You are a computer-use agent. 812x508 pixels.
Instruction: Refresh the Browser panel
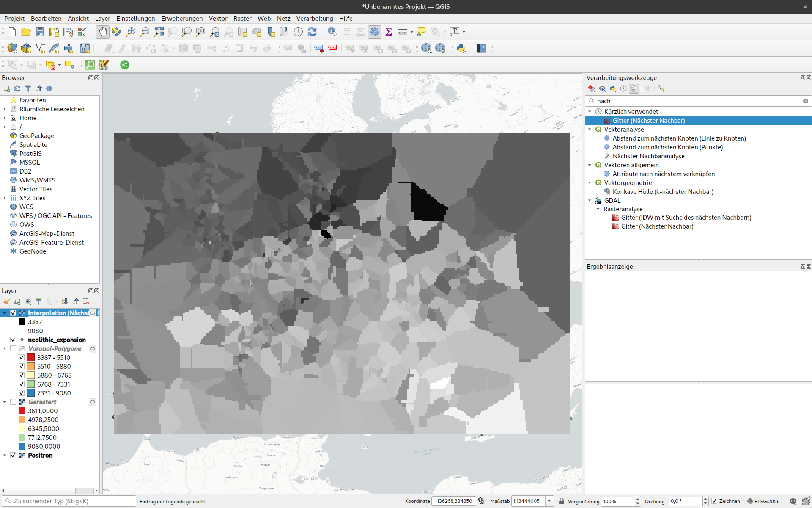click(x=17, y=88)
